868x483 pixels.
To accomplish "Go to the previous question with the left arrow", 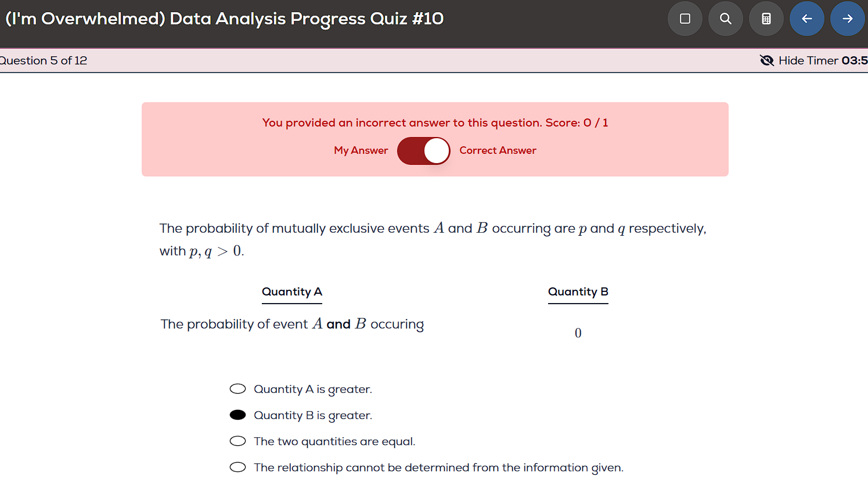I will pos(807,19).
